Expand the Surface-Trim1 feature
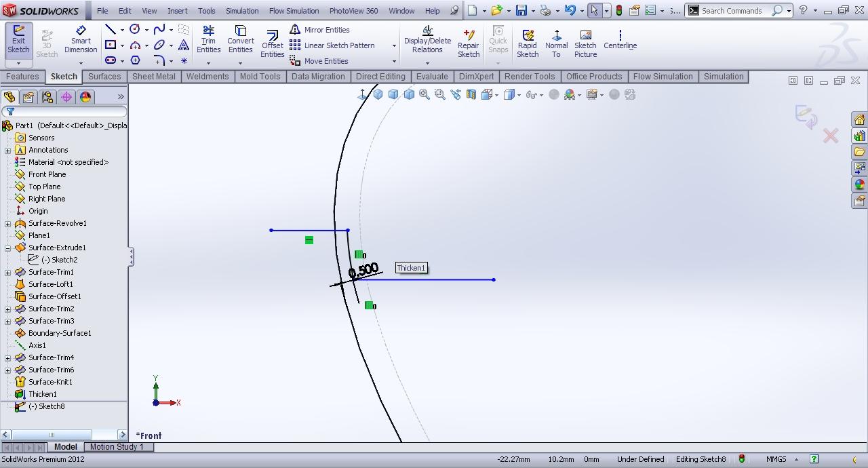 point(8,273)
